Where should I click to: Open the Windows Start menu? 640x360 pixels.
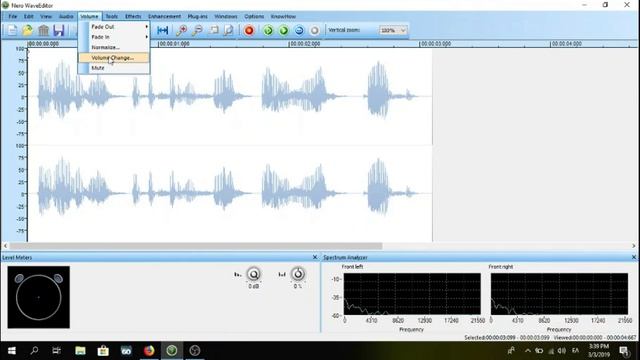[11, 351]
